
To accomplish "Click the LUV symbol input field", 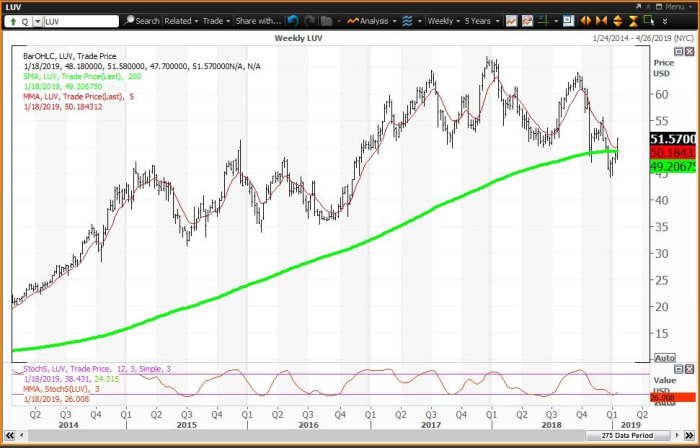I will click(x=78, y=20).
